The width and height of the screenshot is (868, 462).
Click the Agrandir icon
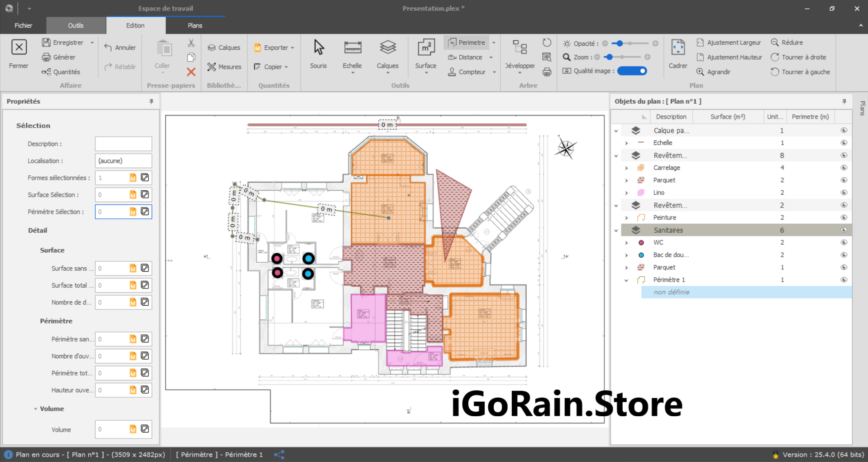point(713,72)
